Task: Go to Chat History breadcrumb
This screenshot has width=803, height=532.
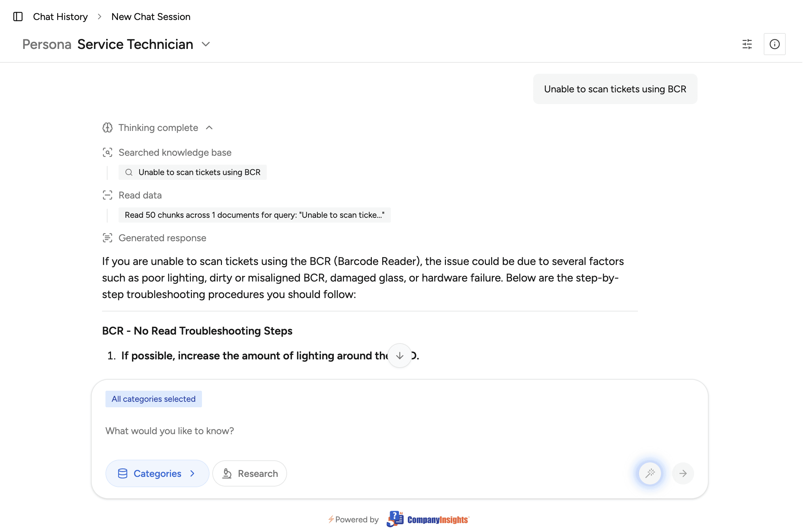Action: (x=60, y=17)
